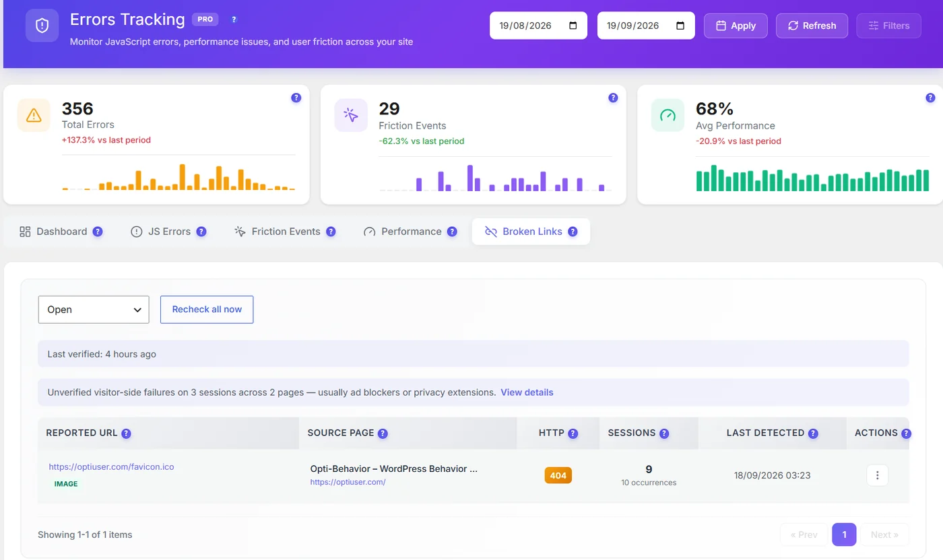Click the shield icon beside Errors Tracking
943x560 pixels.
pos(42,26)
